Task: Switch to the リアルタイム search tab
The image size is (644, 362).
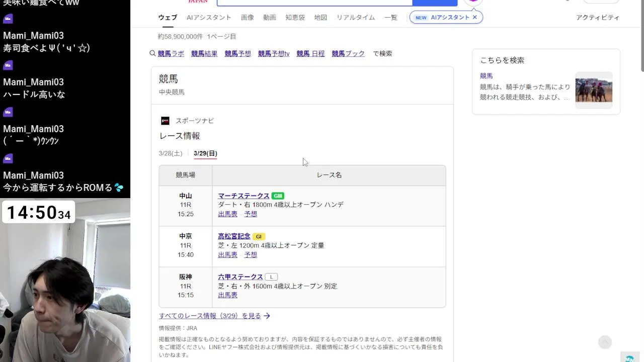Action: pyautogui.click(x=356, y=17)
